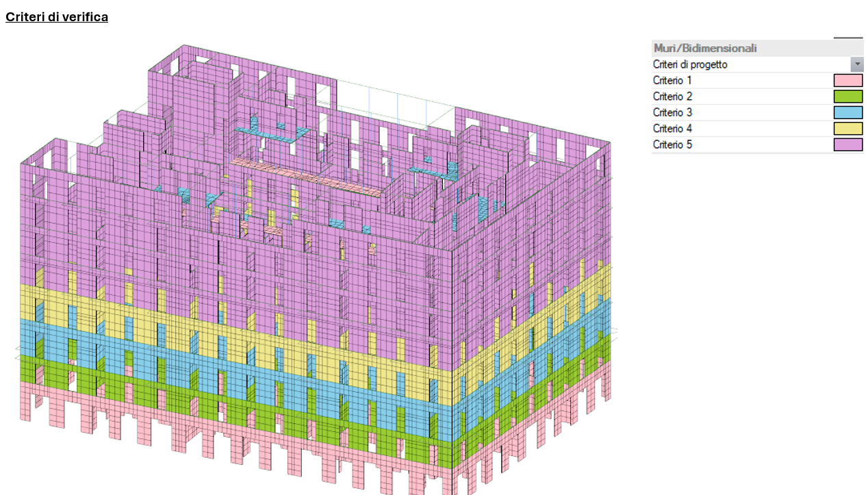The width and height of the screenshot is (868, 495).
Task: Select the Criterio 4 legend label
Action: coord(672,129)
